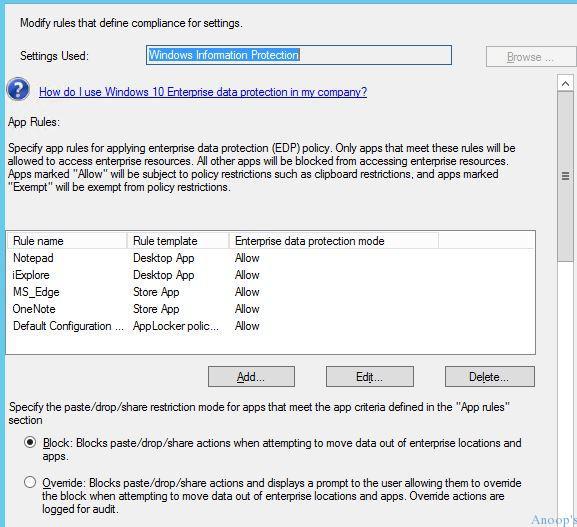Click the Edit... button

click(x=370, y=376)
